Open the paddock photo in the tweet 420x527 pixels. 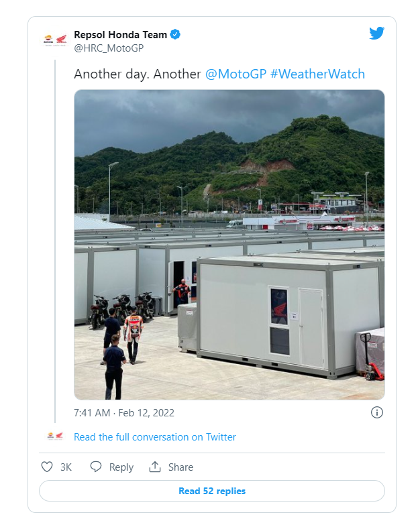click(229, 245)
